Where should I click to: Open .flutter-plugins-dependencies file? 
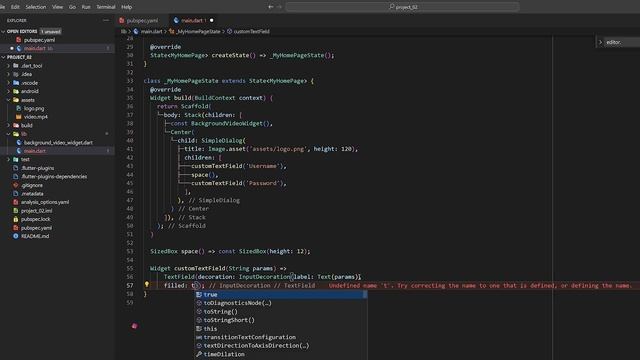click(x=54, y=176)
